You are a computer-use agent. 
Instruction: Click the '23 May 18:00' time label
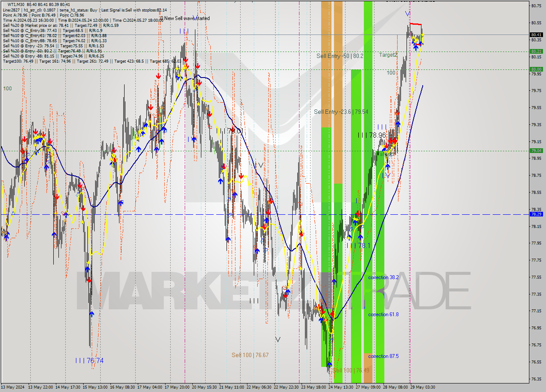314,387
